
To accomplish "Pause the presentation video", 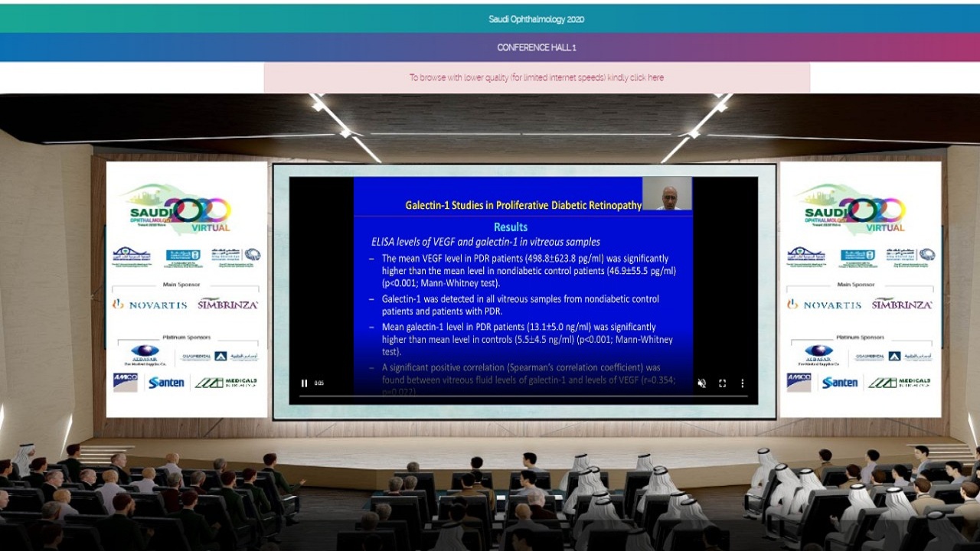I will pyautogui.click(x=304, y=383).
